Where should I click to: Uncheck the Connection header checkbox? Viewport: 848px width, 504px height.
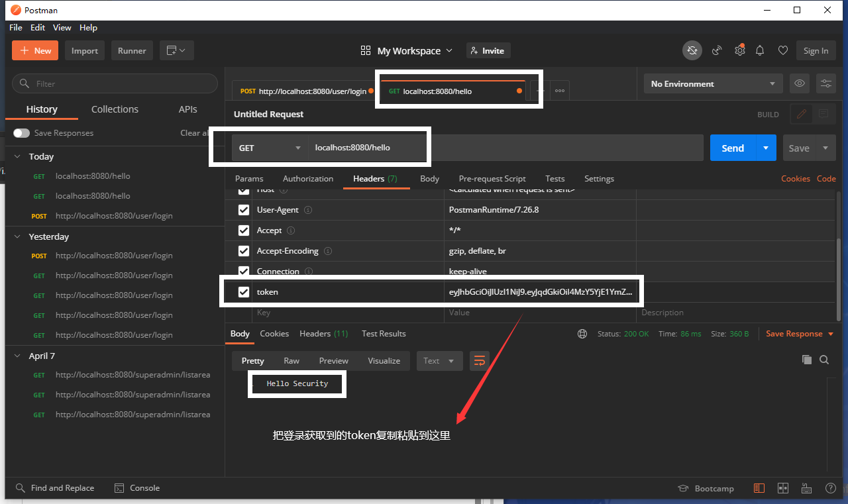click(x=244, y=272)
